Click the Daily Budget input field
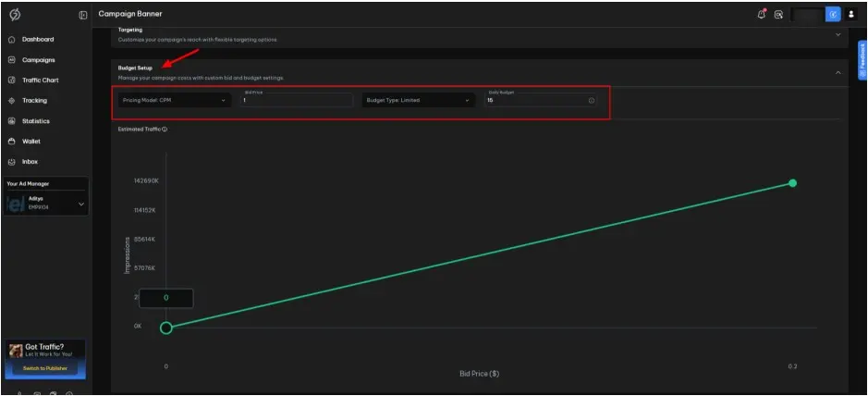 540,100
